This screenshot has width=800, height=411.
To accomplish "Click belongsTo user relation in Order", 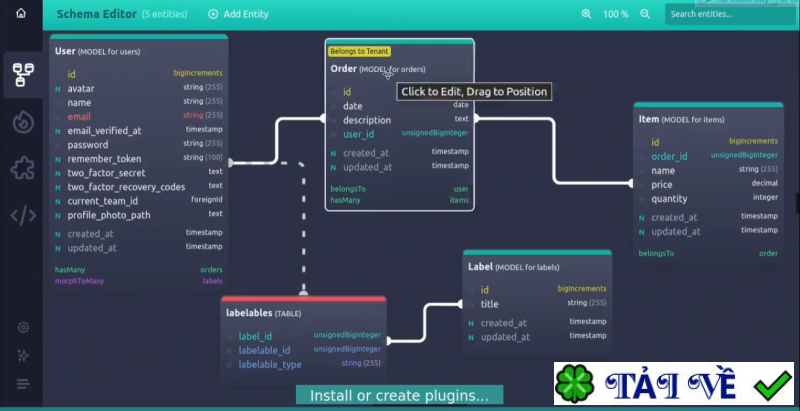I will pos(399,189).
